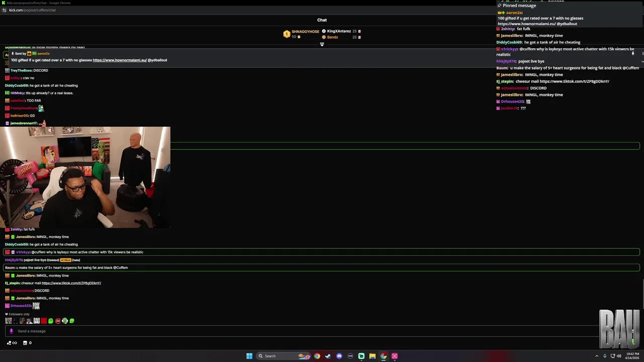Screen dimensions: 644x362
Task: Click the microphone icon in system tray
Action: 605,356
